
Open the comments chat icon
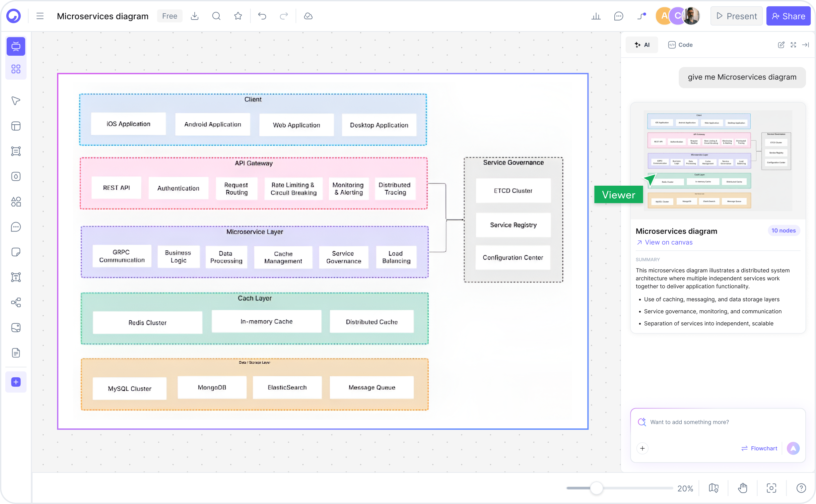(x=619, y=16)
